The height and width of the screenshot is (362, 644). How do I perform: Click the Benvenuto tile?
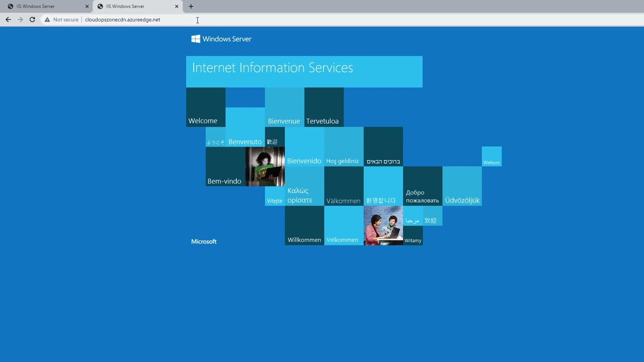pos(245,127)
